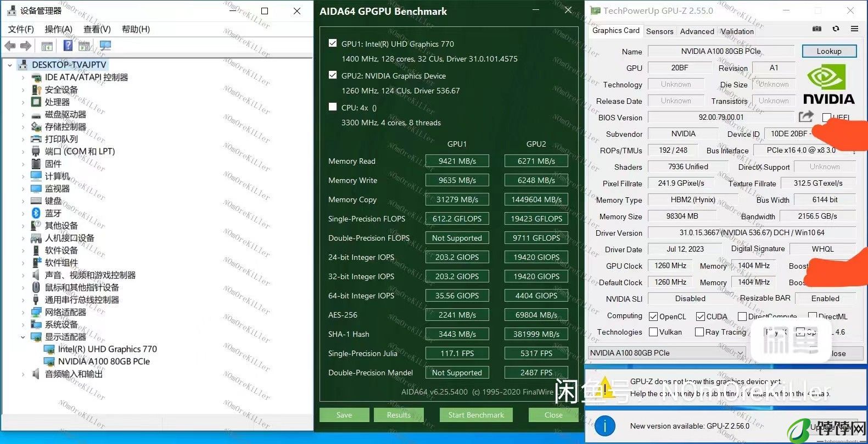Collapse the DESKTOP-TVAJPTV root node

(x=10, y=65)
